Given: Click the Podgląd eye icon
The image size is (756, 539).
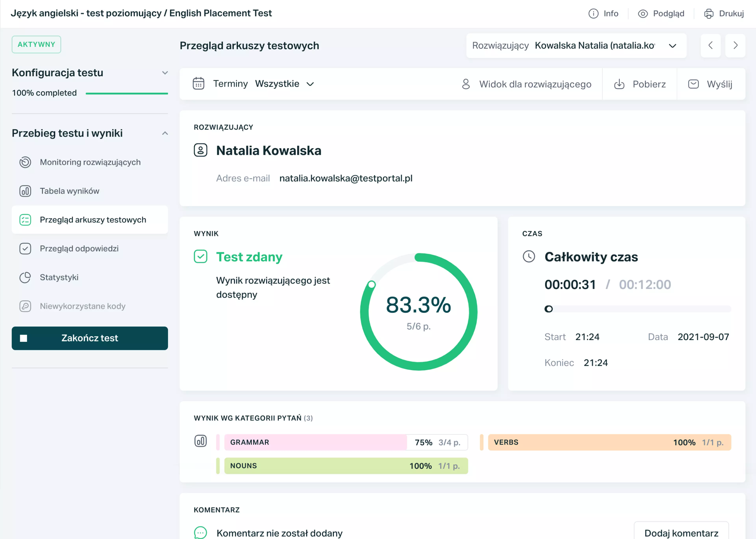Looking at the screenshot, I should tap(643, 14).
